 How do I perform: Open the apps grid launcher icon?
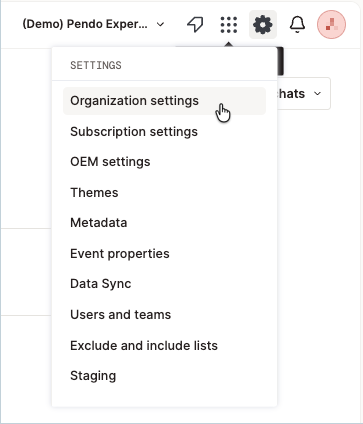pyautogui.click(x=229, y=25)
